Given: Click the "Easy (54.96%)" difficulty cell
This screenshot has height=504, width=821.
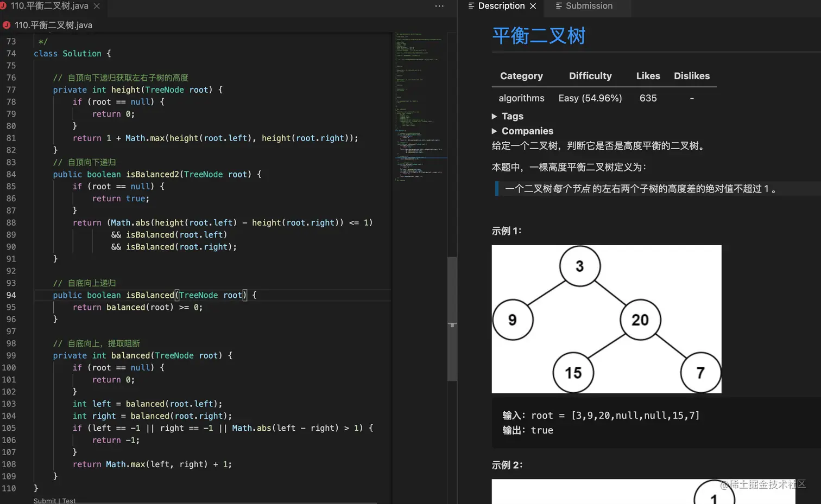Looking at the screenshot, I should coord(590,98).
